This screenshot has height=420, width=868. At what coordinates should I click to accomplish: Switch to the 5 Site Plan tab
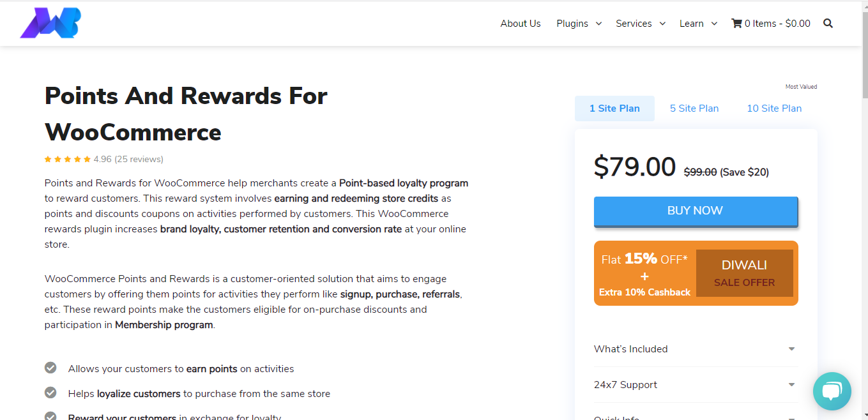point(694,109)
